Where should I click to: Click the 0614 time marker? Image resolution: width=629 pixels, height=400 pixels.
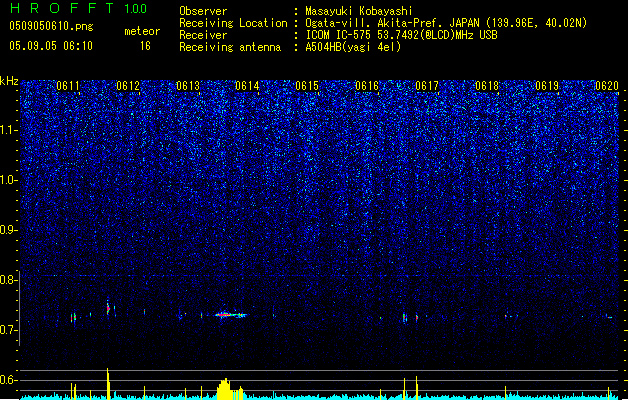tap(248, 86)
